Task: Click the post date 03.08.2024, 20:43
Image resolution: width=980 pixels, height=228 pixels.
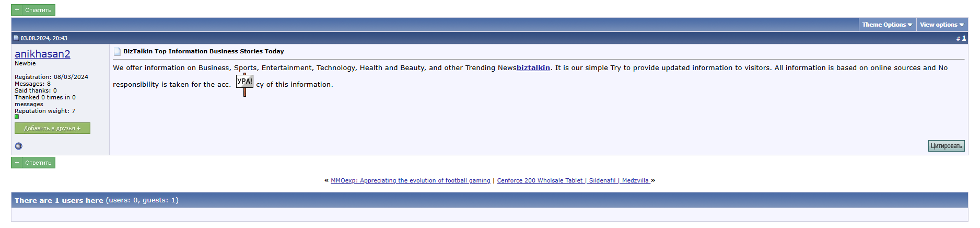Action: [x=44, y=38]
